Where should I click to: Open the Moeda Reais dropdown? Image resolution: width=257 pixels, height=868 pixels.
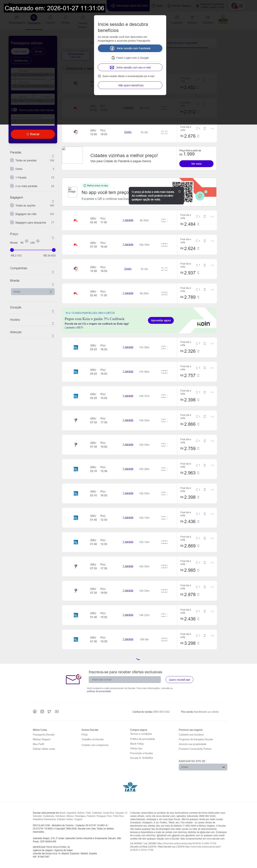pyautogui.click(x=33, y=291)
